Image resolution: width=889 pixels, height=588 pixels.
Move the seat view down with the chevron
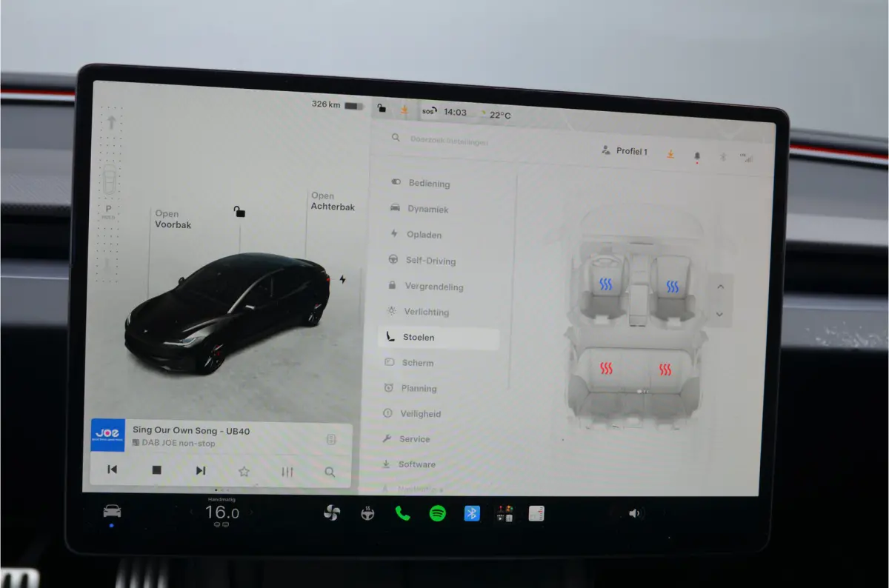(720, 314)
